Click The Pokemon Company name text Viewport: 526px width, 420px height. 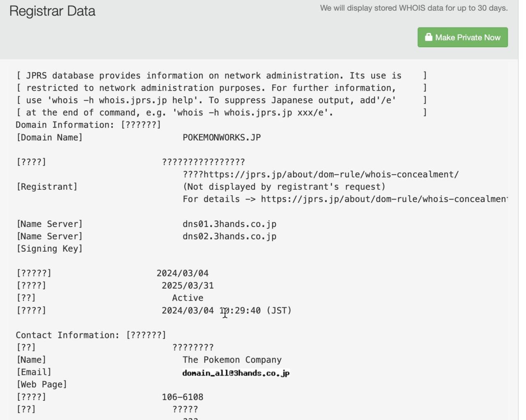click(x=232, y=360)
